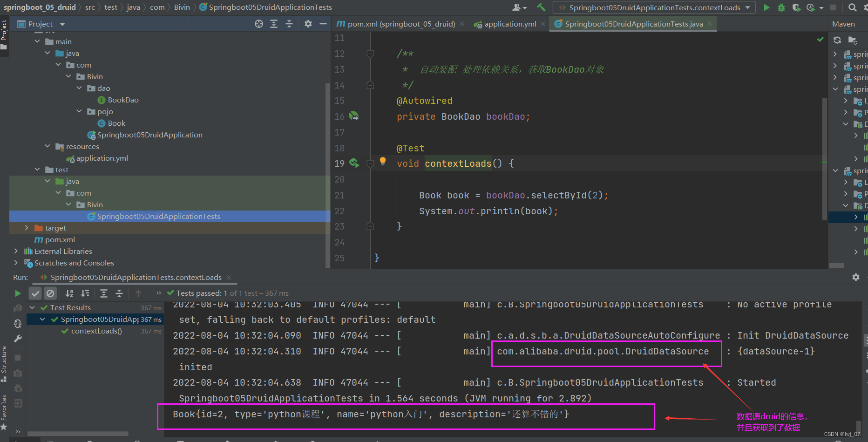This screenshot has width=868, height=442.
Task: Expand the target folder
Action: (27, 228)
